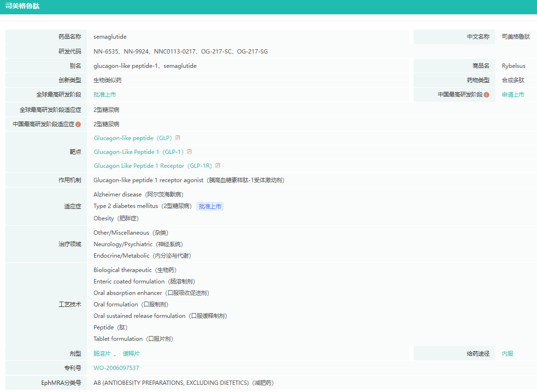The image size is (537, 392).
Task: Click the 中国最高研发阶段适应症 value 2型糖尿病
Action: pos(107,124)
